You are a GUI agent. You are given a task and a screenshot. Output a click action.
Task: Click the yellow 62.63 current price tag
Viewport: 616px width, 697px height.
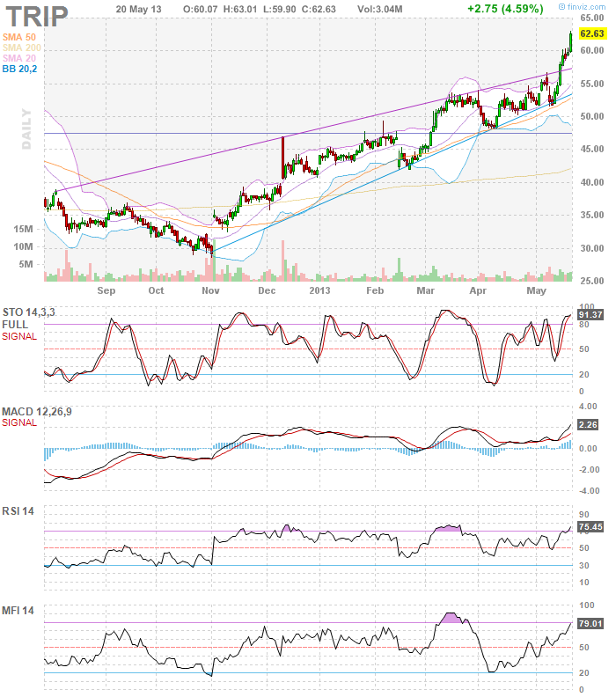pyautogui.click(x=590, y=35)
